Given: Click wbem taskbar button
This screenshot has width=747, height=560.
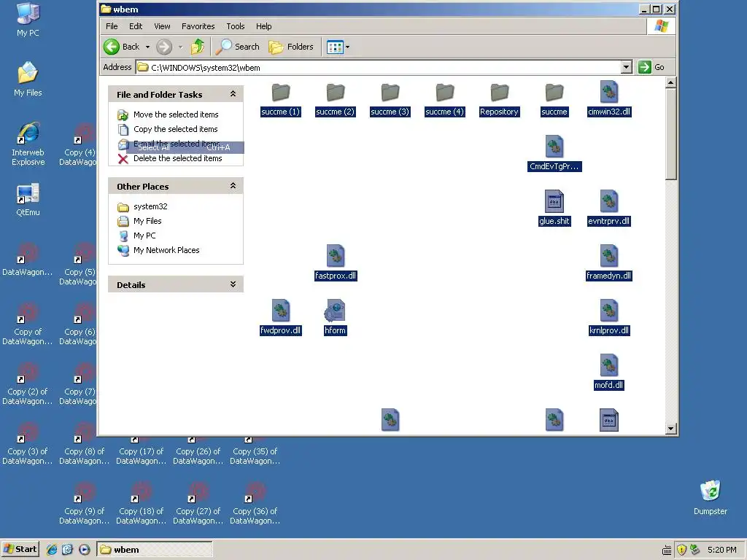Looking at the screenshot, I should (x=155, y=549).
